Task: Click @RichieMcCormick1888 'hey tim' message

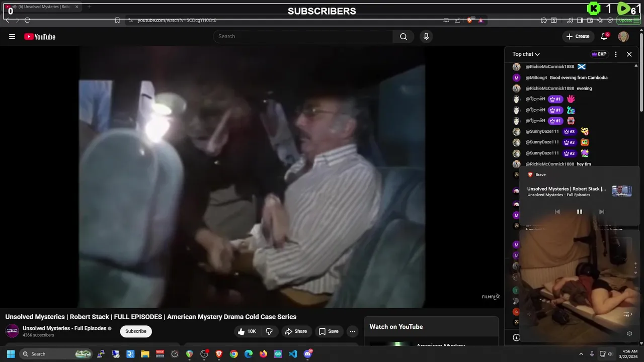Action: (558, 164)
